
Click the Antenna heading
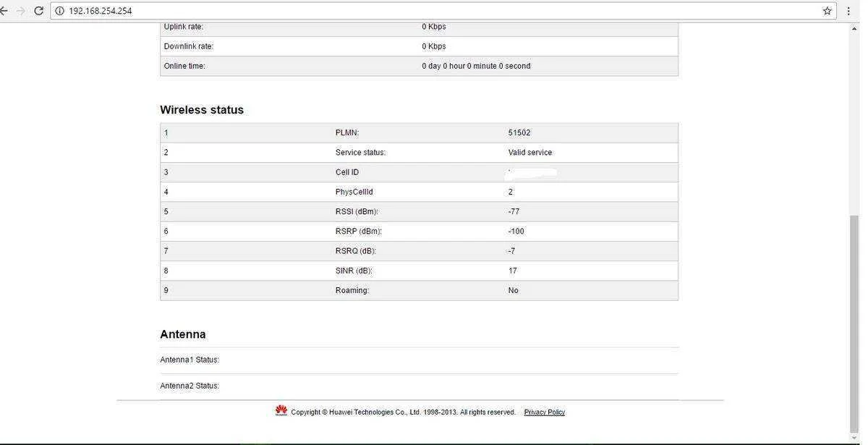(183, 334)
